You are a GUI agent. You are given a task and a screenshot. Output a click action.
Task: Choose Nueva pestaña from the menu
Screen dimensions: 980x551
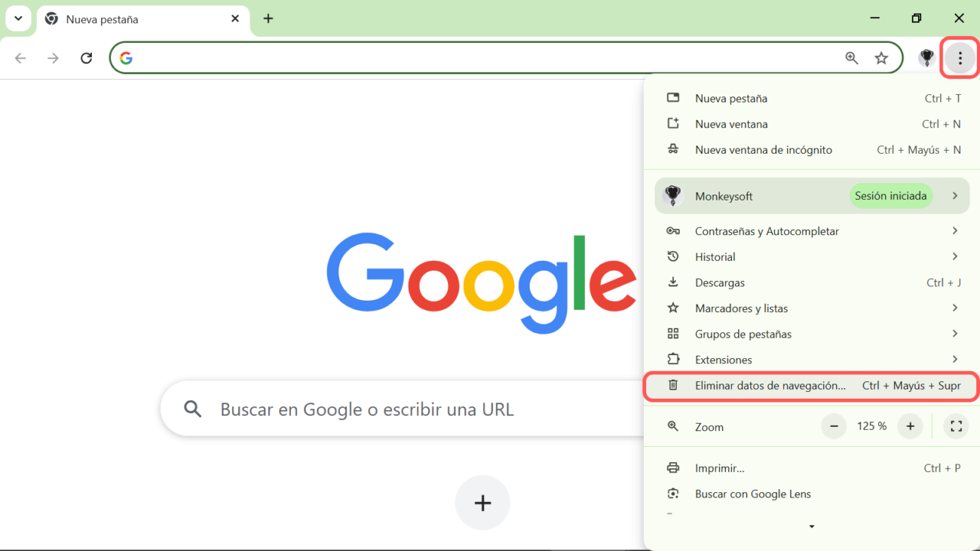[x=812, y=98]
